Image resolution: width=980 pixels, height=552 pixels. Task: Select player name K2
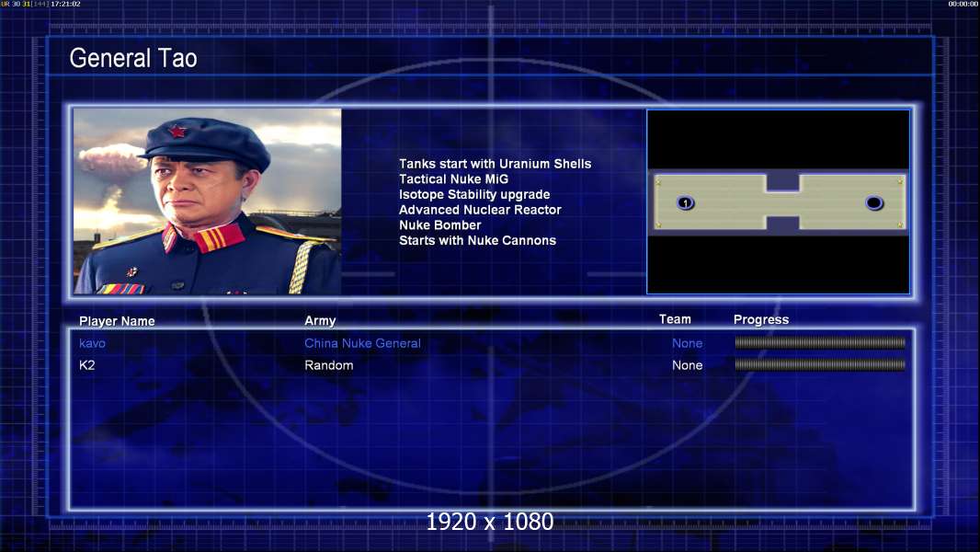[x=86, y=365]
